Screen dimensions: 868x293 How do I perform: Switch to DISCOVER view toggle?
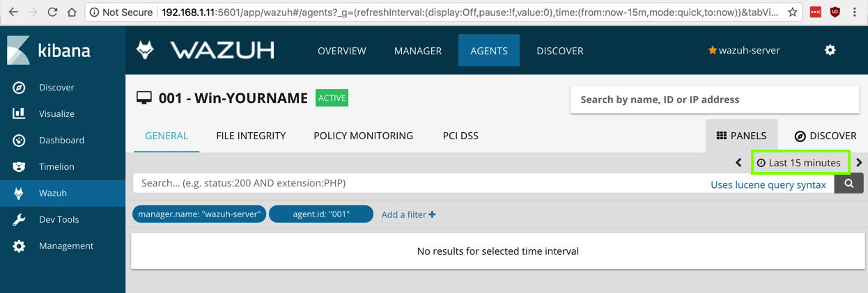coord(826,136)
